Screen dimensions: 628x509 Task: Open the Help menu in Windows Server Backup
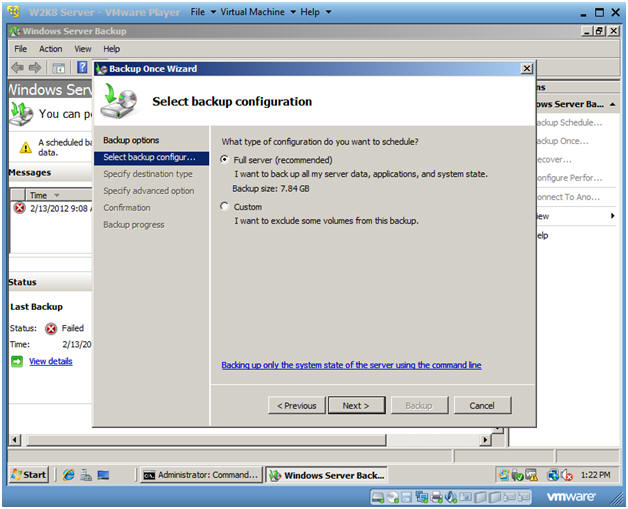(111, 49)
